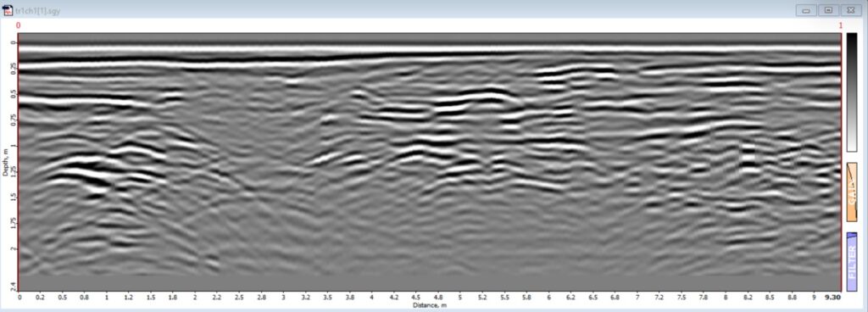Screen dimensions: 868x312
Task: Open the orange GAIN panel
Action: point(852,192)
